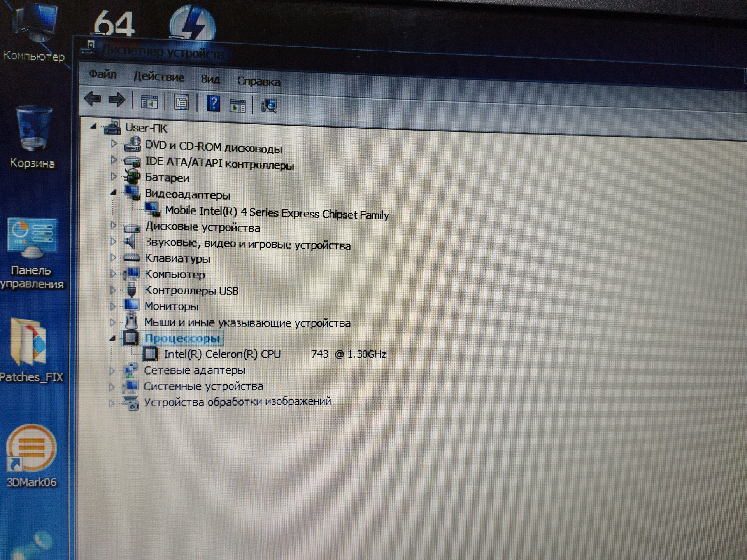747x560 pixels.
Task: Toggle the console tree pane toolbar icon
Action: [149, 102]
